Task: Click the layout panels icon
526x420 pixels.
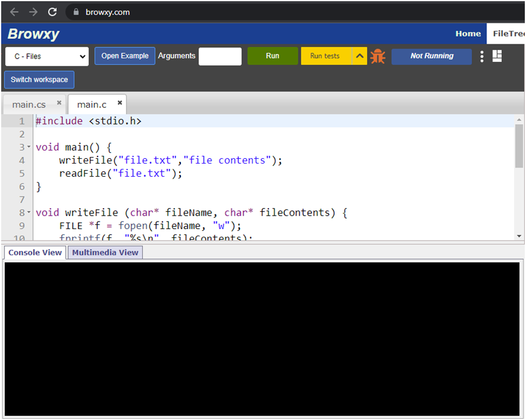Action: tap(497, 56)
